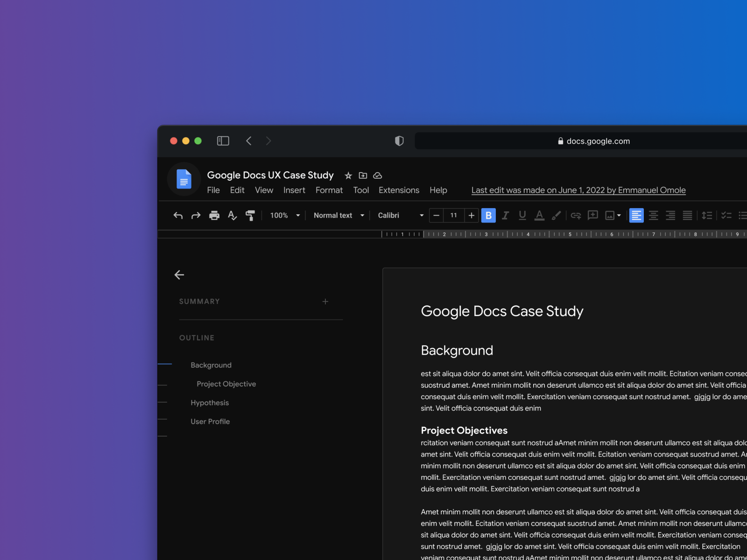747x560 pixels.
Task: Select right align
Action: coord(670,215)
